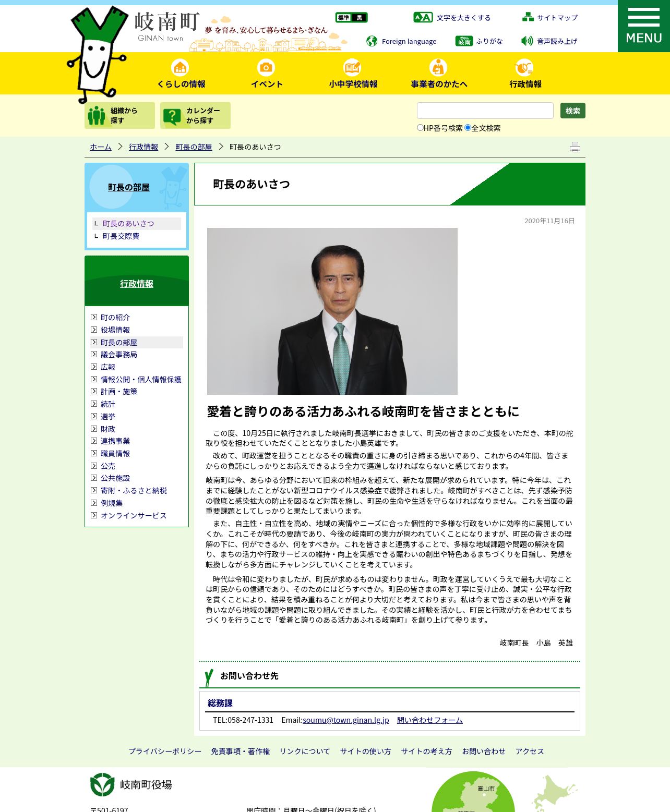Open 連携事業 in the sidebar menu
Screen dimensions: 670x812
tap(115, 441)
